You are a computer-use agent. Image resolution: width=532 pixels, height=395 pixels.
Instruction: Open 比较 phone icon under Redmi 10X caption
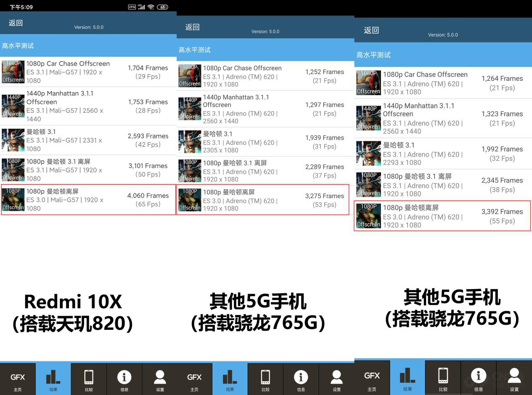(x=89, y=379)
